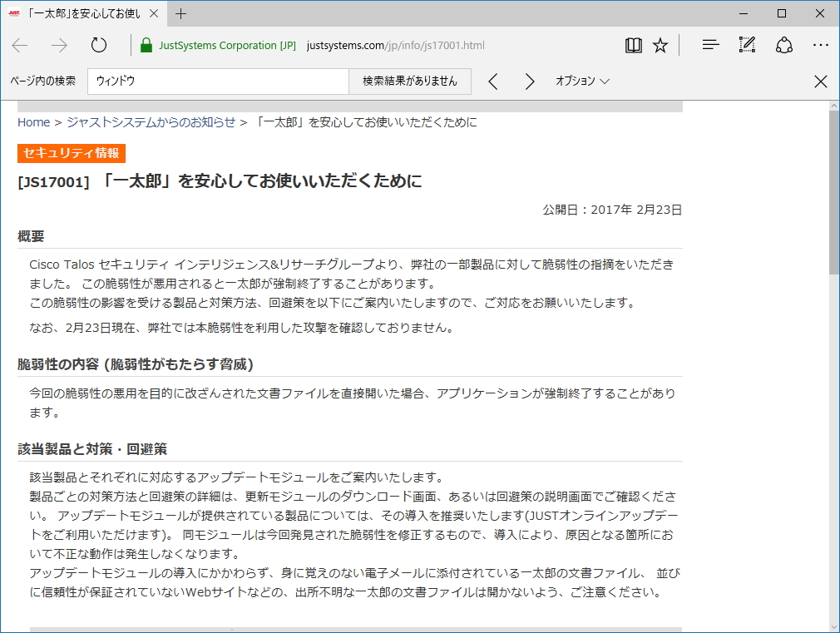Open Reading view
Image resolution: width=840 pixels, height=633 pixels.
tap(633, 45)
